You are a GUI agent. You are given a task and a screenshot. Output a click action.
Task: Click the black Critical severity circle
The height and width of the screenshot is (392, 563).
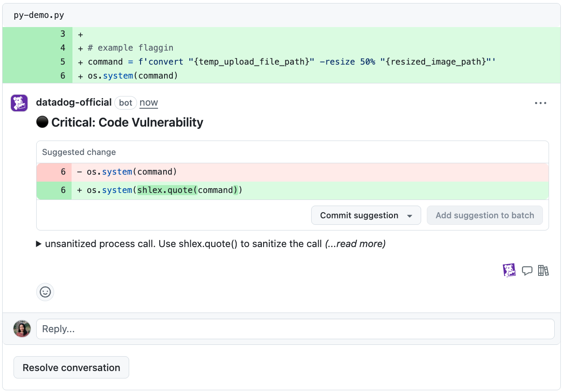[x=42, y=123]
